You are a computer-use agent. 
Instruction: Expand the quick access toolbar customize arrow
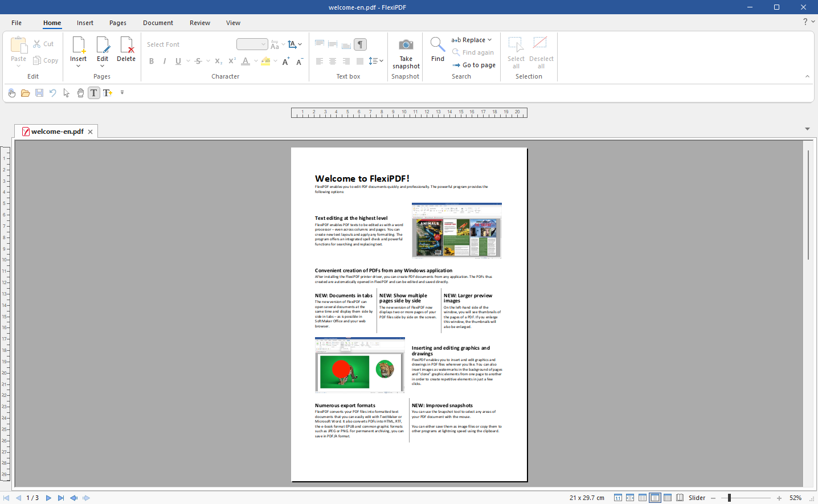tap(122, 93)
